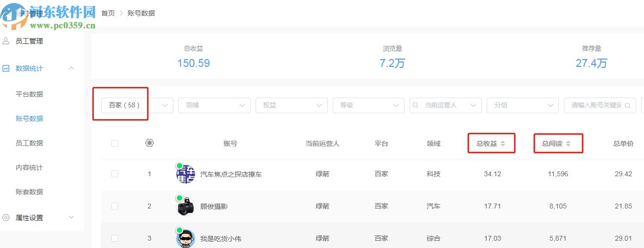Viewport: 644px width, 248px height.
Task: Select 内容统计 in the sidebar
Action: 29,167
